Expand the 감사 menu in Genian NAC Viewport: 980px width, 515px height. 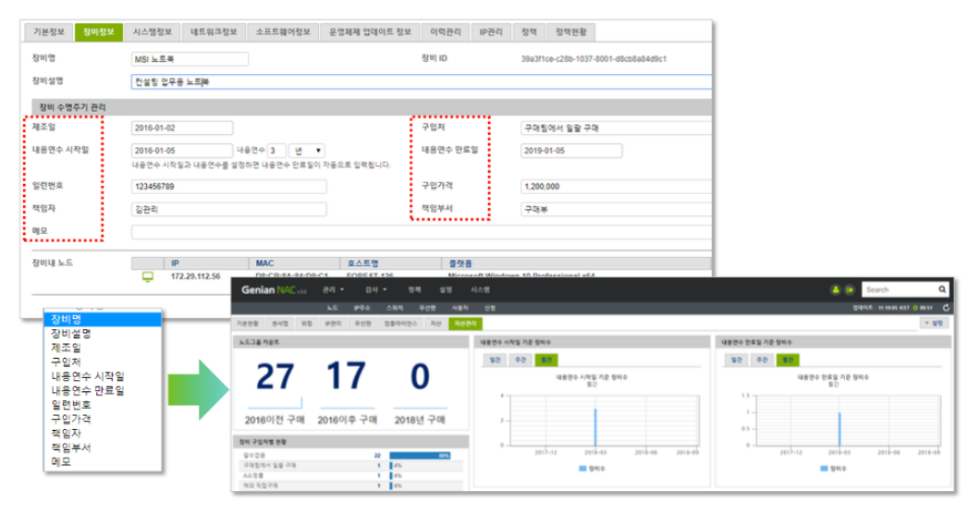(x=375, y=289)
